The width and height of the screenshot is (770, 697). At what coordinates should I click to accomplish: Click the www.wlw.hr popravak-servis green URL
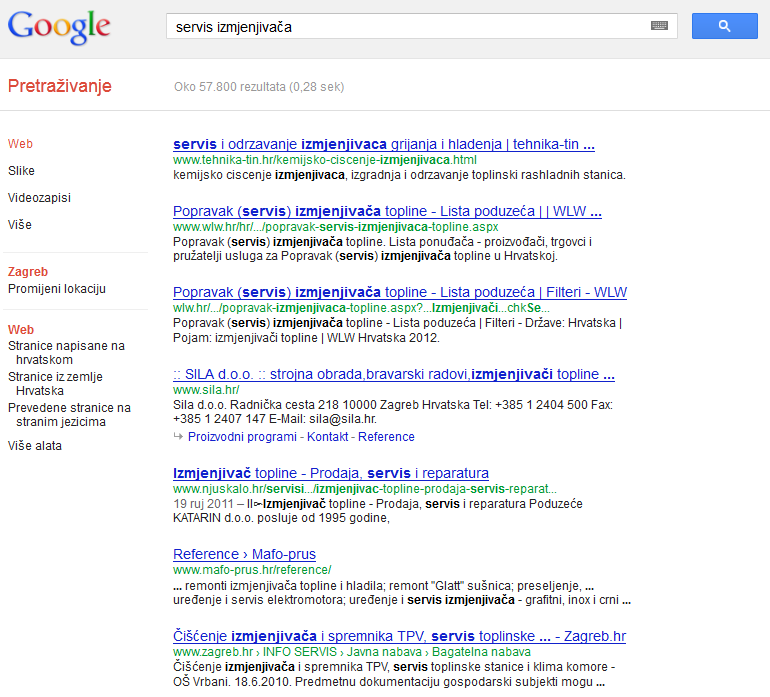(335, 227)
